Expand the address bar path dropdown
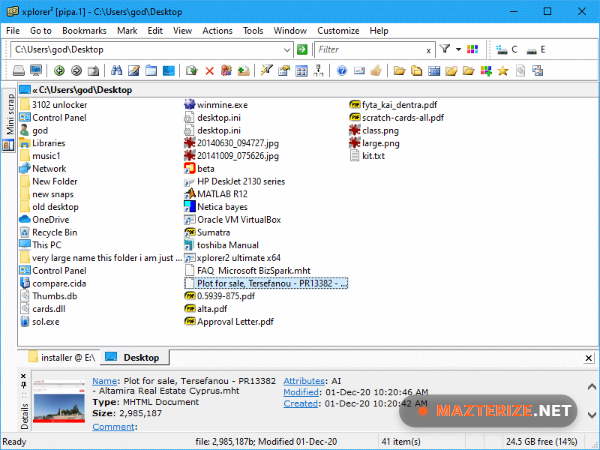The width and height of the screenshot is (600, 450). 287,50
